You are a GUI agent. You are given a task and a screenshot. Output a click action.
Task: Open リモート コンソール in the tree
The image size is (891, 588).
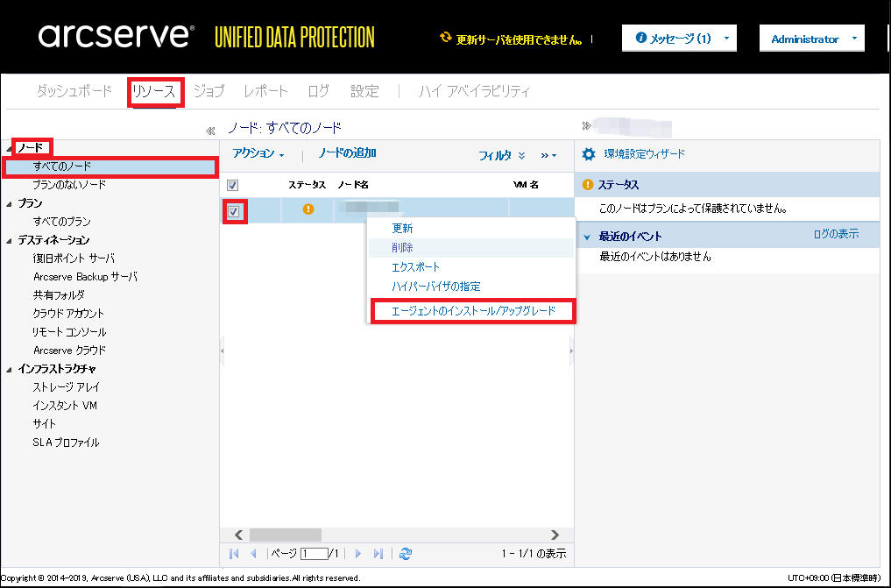[69, 332]
